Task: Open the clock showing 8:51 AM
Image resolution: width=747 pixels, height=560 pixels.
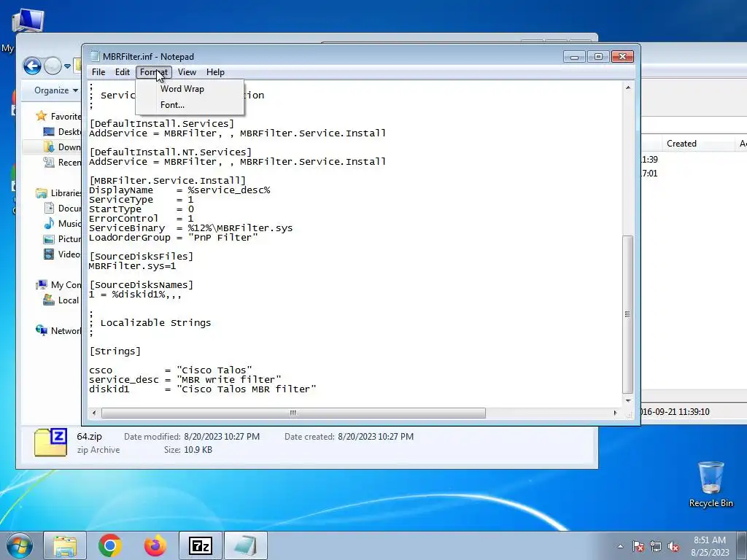Action: [x=709, y=546]
